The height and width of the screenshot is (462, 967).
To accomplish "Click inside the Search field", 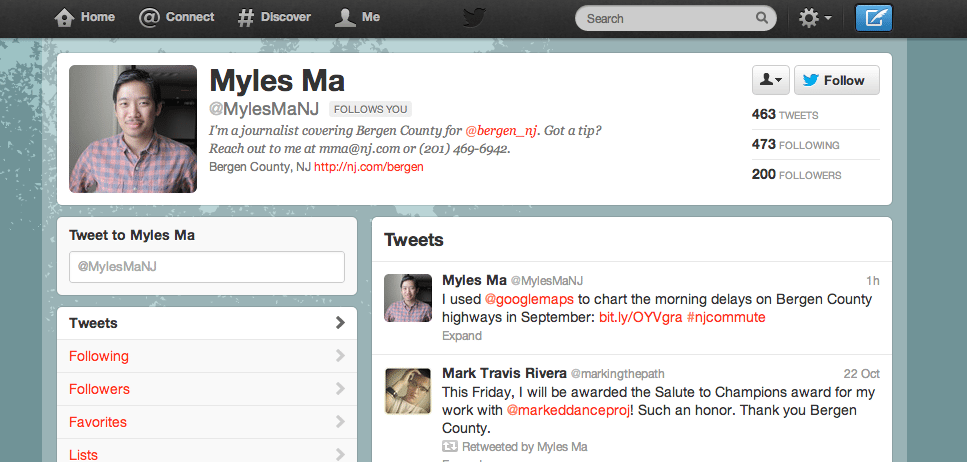I will tap(675, 19).
